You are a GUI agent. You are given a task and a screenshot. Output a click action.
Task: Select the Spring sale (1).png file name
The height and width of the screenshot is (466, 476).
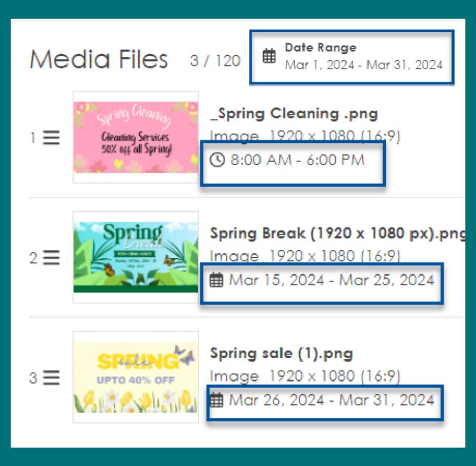[x=282, y=353]
